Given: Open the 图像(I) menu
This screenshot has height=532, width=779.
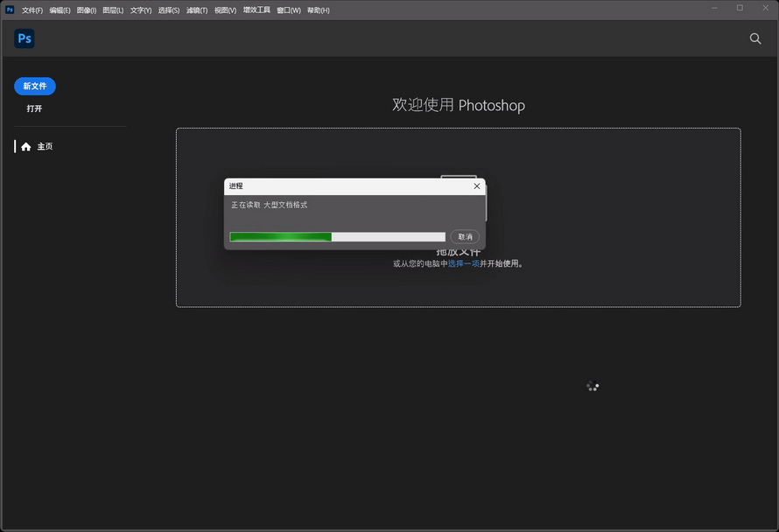Looking at the screenshot, I should coord(87,10).
